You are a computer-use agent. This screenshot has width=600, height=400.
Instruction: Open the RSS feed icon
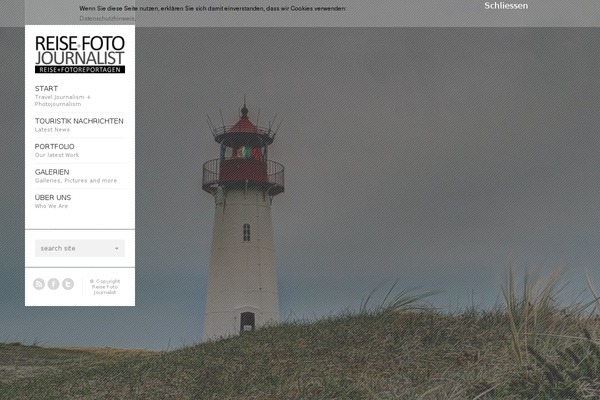click(39, 284)
